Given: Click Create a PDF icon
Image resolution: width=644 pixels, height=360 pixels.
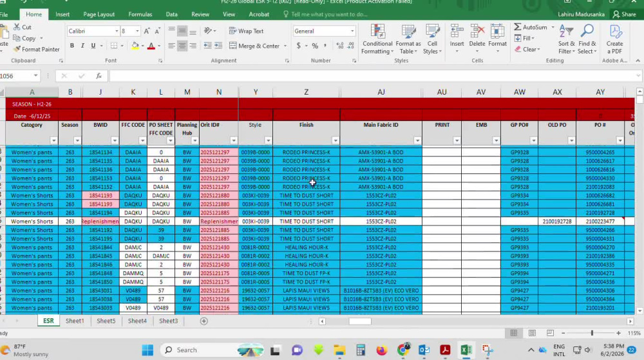Looking at the screenshot, I should (x=615, y=32).
